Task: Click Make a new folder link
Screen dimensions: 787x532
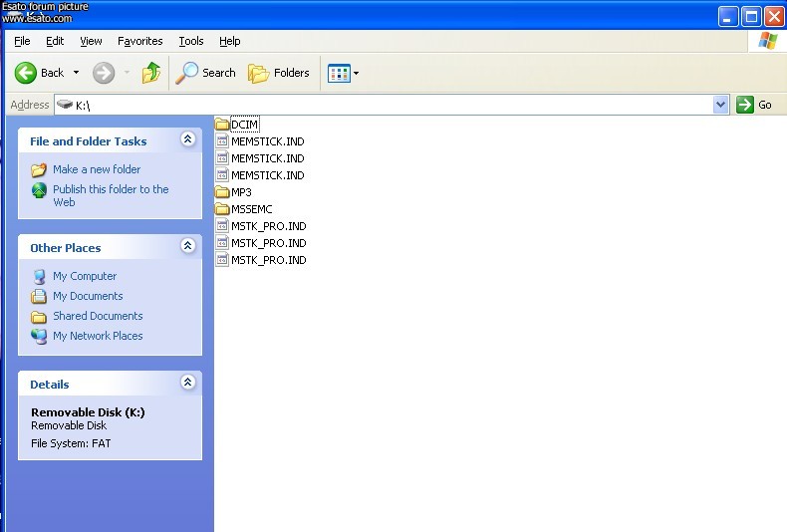Action: (97, 169)
